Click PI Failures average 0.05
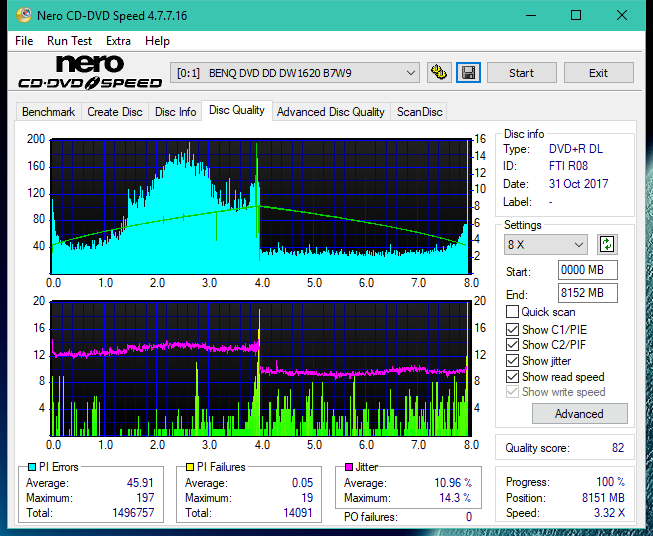Screen dimensions: 653x536 302,483
